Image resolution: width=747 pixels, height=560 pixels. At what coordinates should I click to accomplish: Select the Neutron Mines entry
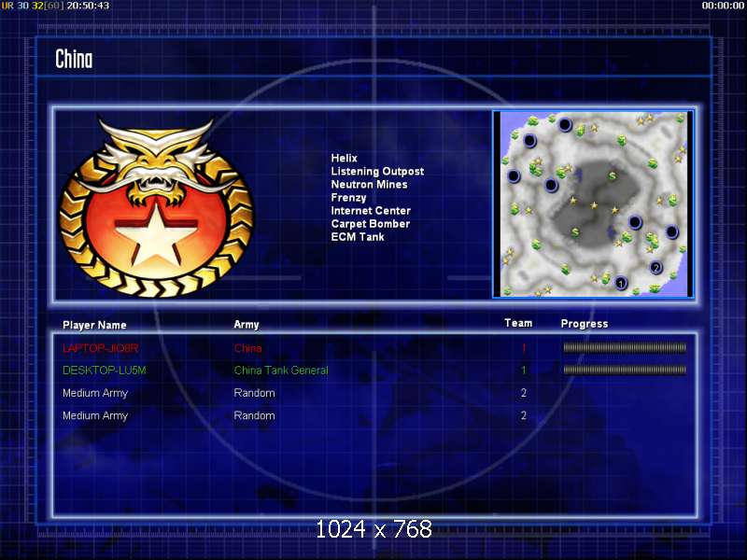tap(369, 184)
